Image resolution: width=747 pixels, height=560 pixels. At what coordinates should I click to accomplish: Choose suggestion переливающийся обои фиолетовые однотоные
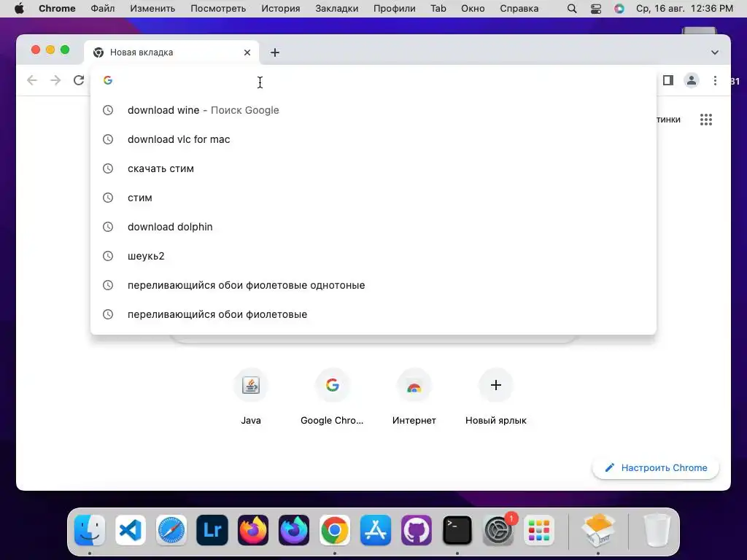pos(373,285)
